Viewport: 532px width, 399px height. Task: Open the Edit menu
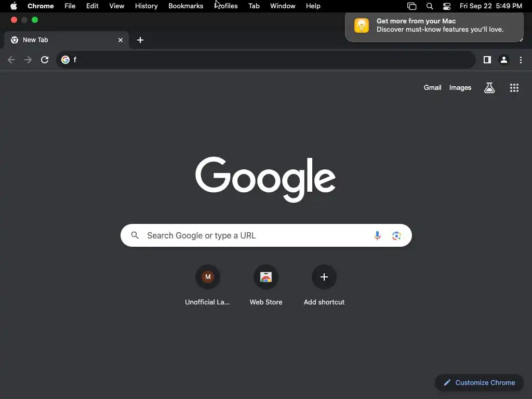coord(92,6)
